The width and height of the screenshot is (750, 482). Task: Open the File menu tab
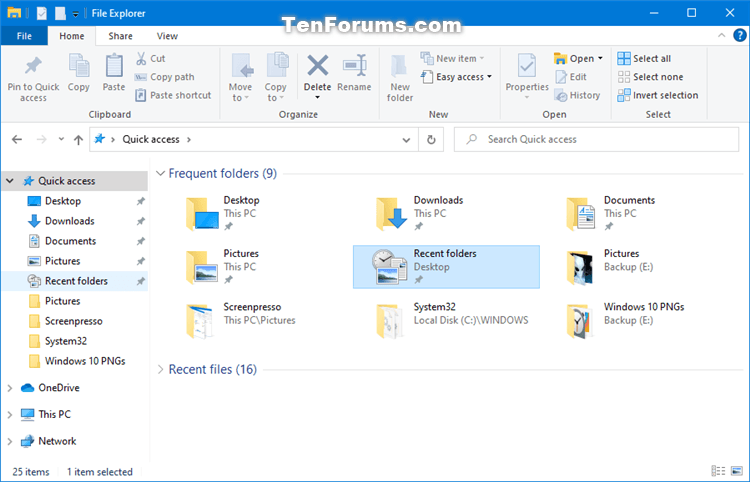(x=24, y=36)
